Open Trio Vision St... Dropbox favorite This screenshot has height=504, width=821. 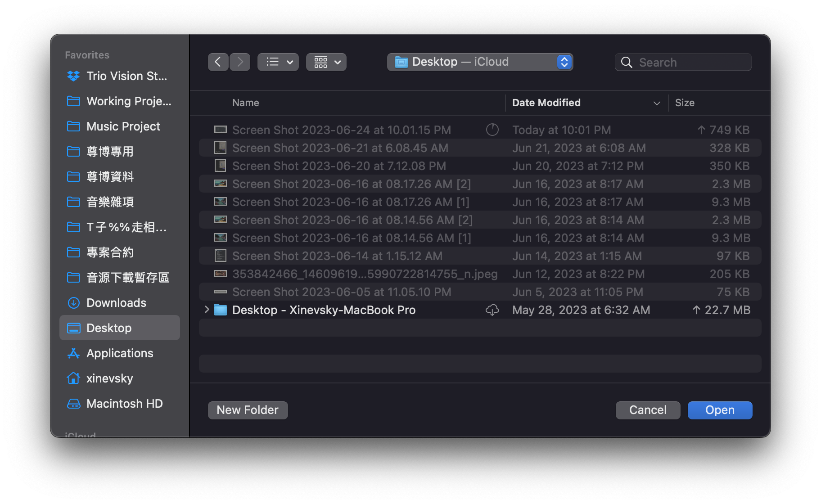(x=120, y=76)
